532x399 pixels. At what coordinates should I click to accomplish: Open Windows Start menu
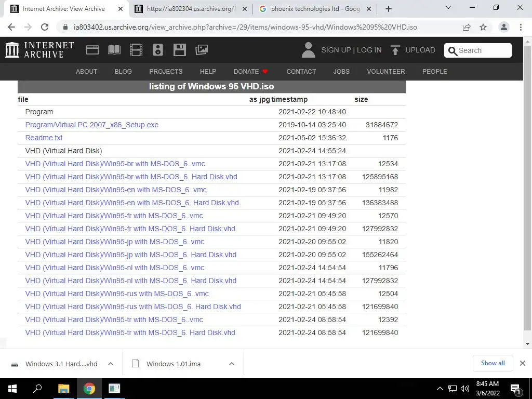(x=12, y=389)
